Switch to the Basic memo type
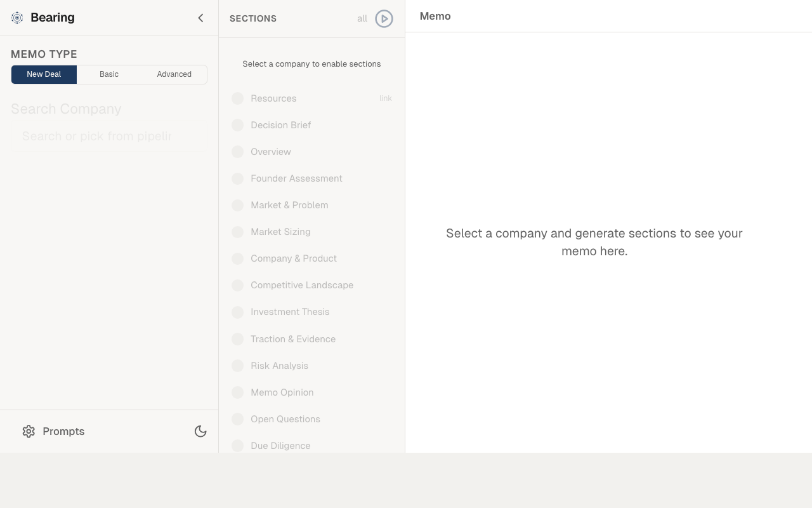Viewport: 812px width, 508px height. point(109,74)
